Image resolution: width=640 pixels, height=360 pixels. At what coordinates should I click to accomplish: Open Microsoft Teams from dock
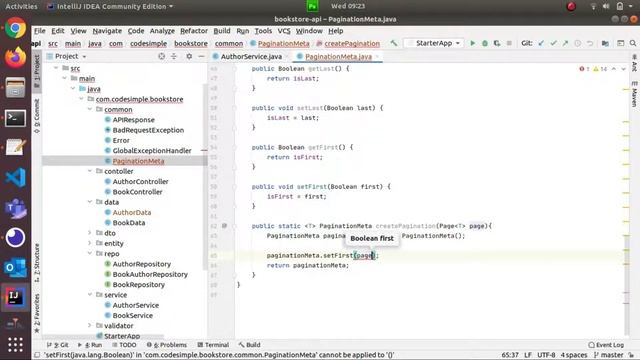(x=16, y=208)
